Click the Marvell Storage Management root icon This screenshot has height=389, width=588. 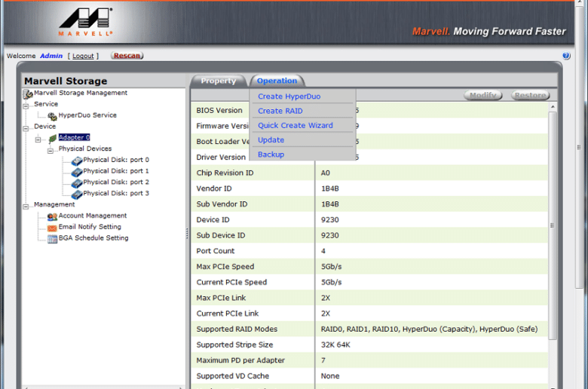click(x=28, y=93)
